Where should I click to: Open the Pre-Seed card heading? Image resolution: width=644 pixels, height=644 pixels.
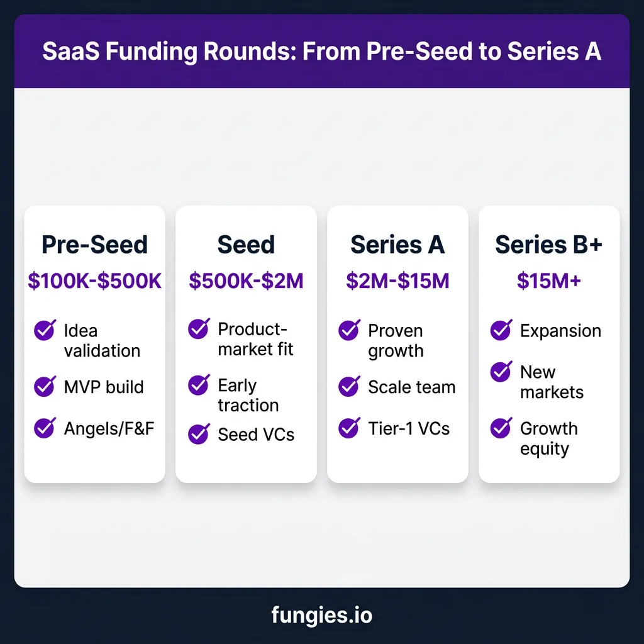[94, 245]
